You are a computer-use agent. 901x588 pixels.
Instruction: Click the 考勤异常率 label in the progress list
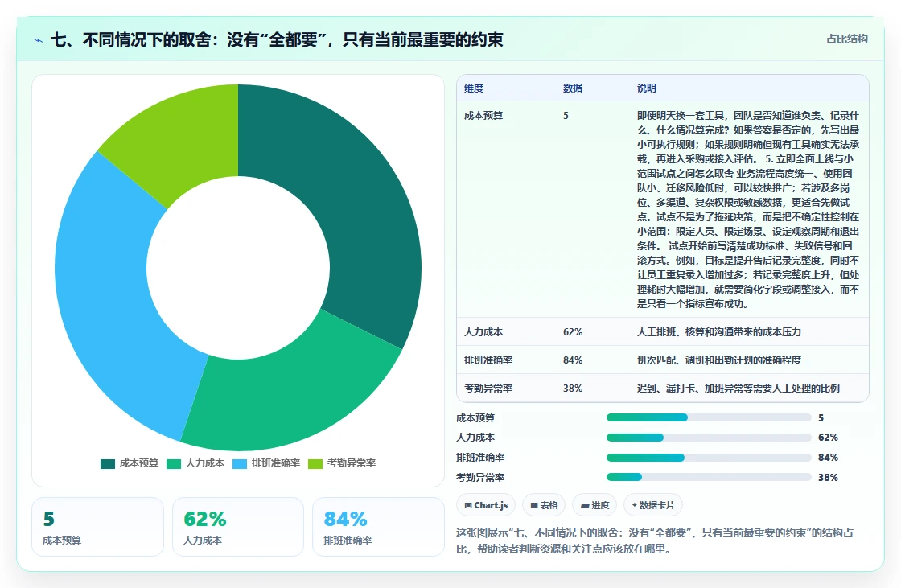point(480,477)
